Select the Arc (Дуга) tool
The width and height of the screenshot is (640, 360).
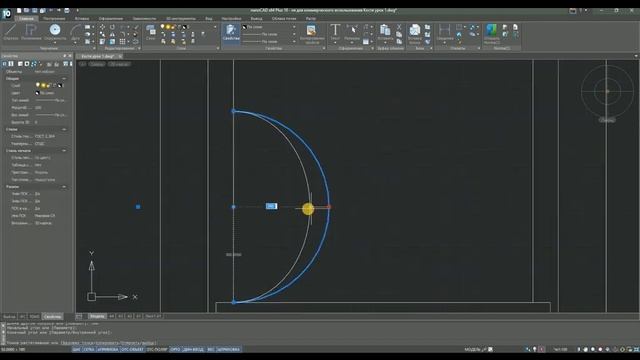tap(76, 32)
